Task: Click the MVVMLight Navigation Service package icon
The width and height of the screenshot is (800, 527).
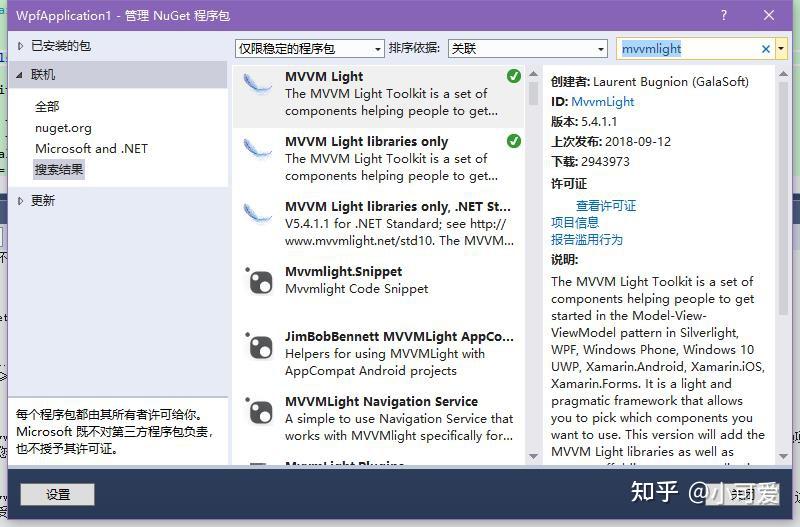Action: (x=259, y=411)
